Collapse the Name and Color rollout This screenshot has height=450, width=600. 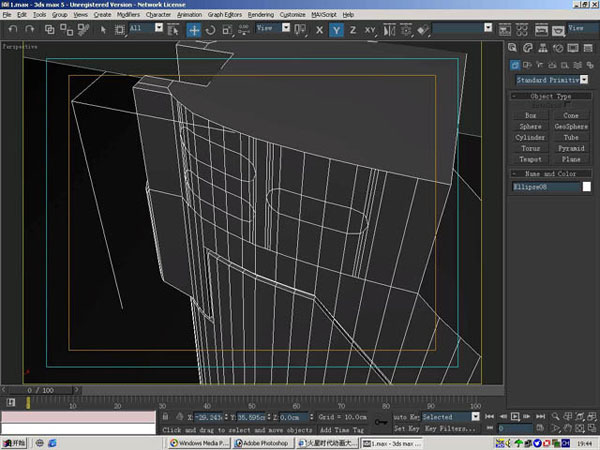551,173
